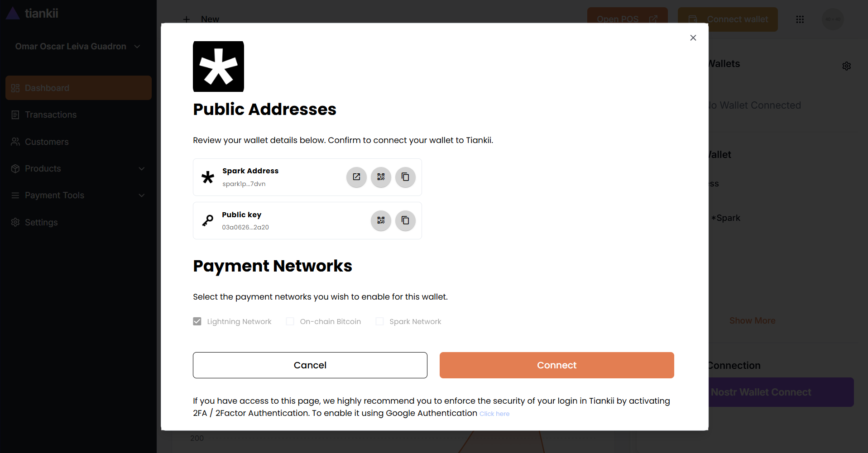
Task: Click the tiankii logo
Action: tap(33, 14)
